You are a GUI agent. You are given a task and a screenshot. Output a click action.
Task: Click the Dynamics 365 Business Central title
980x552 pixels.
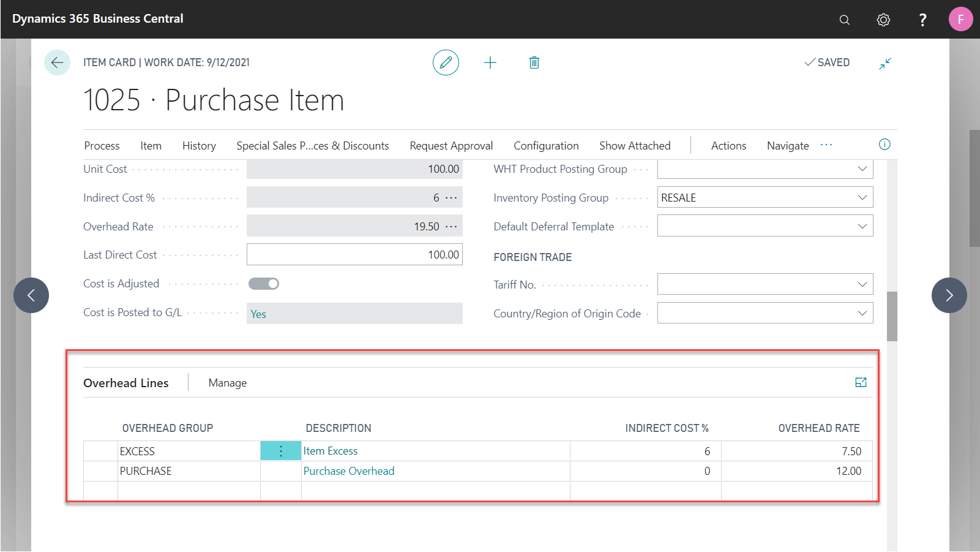(x=98, y=18)
